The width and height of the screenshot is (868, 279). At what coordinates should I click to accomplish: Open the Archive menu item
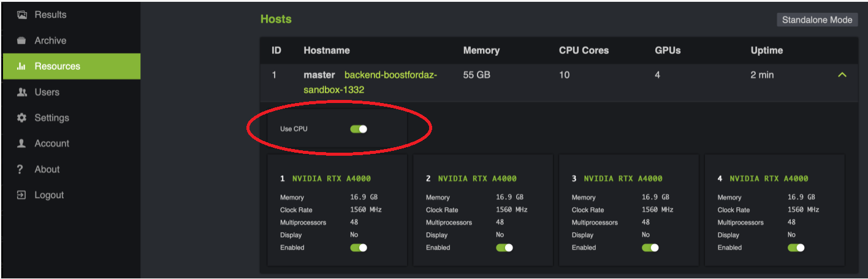(50, 40)
